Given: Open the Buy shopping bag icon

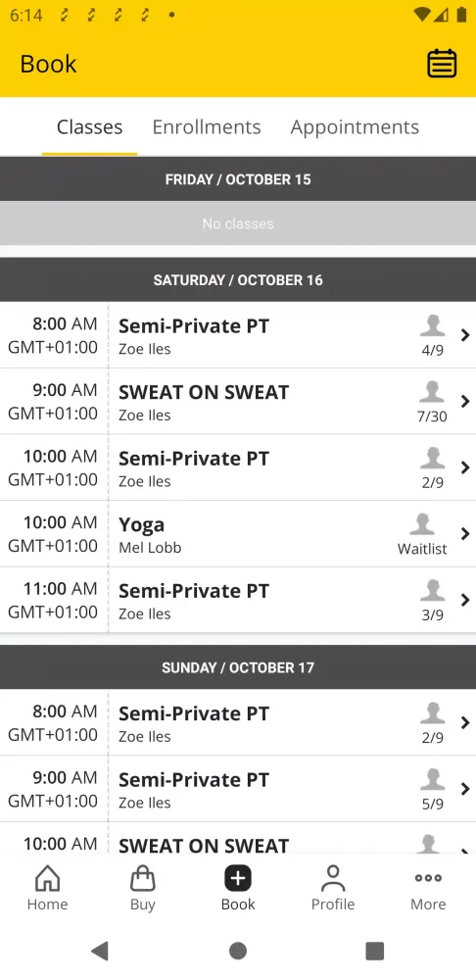Looking at the screenshot, I should 142,878.
